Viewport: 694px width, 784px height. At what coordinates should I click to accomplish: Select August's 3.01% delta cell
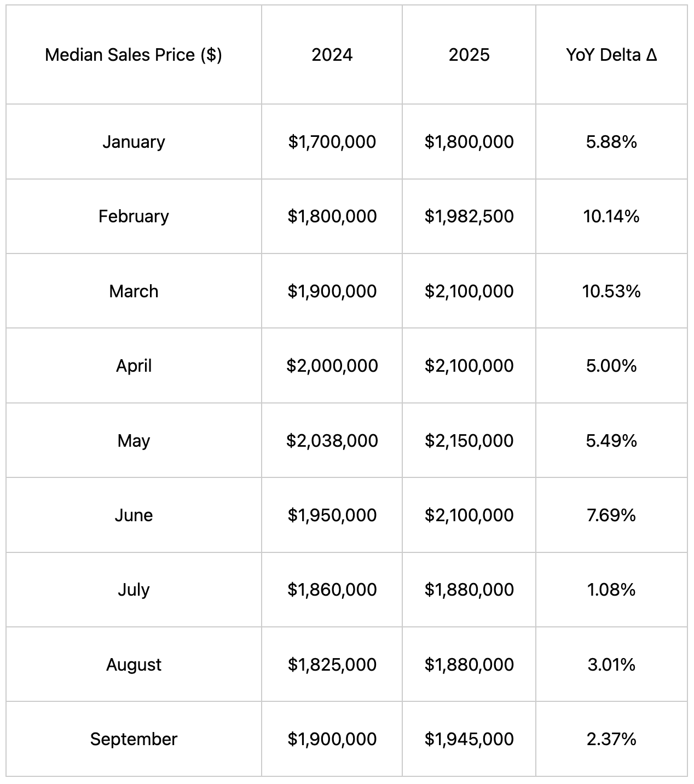[x=611, y=665]
